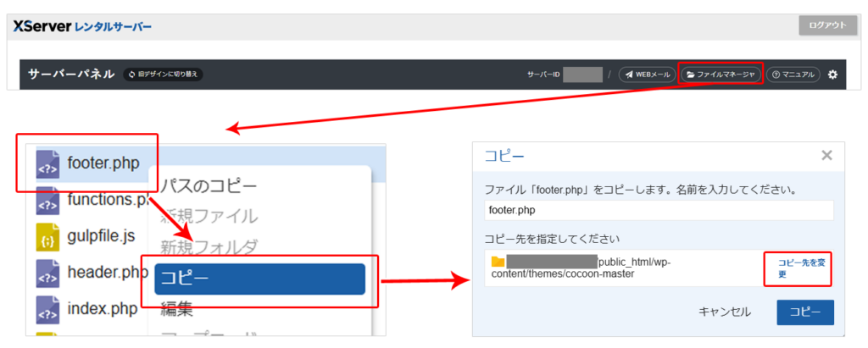Select コピー in the context menu
Screen dimensions: 868x348
259,279
